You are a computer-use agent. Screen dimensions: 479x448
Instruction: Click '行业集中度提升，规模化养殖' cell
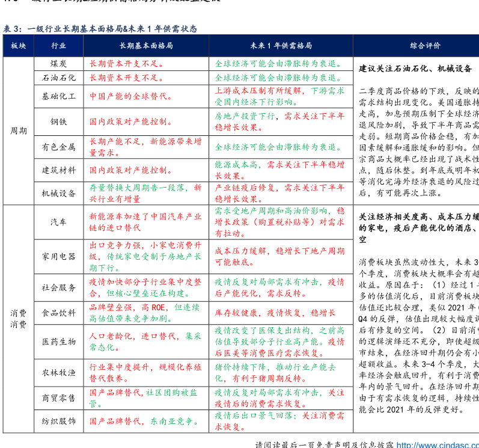[145, 373]
